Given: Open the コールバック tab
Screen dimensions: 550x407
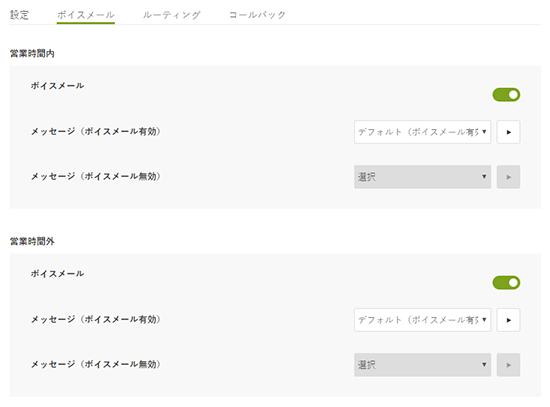Looking at the screenshot, I should [257, 15].
